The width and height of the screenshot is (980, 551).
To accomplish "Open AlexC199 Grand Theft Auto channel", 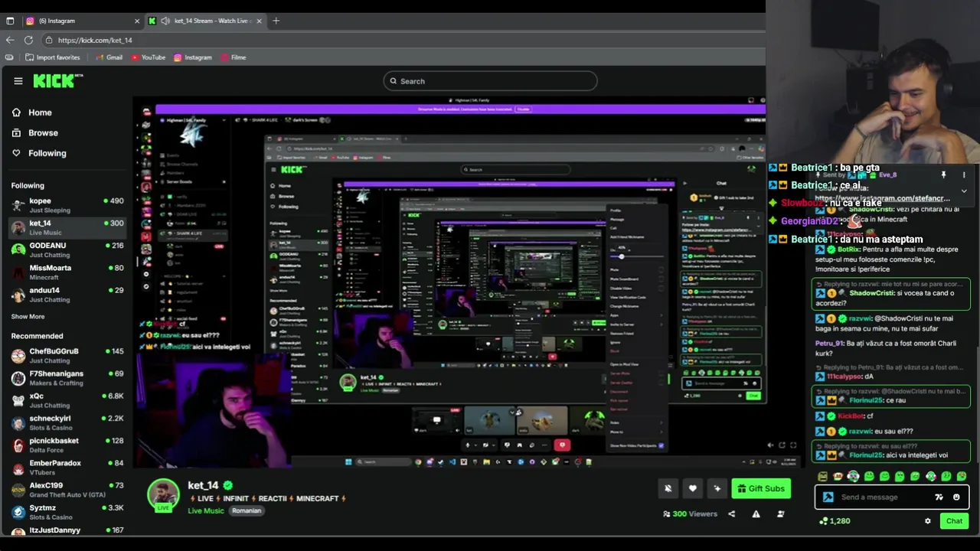I will (67, 490).
